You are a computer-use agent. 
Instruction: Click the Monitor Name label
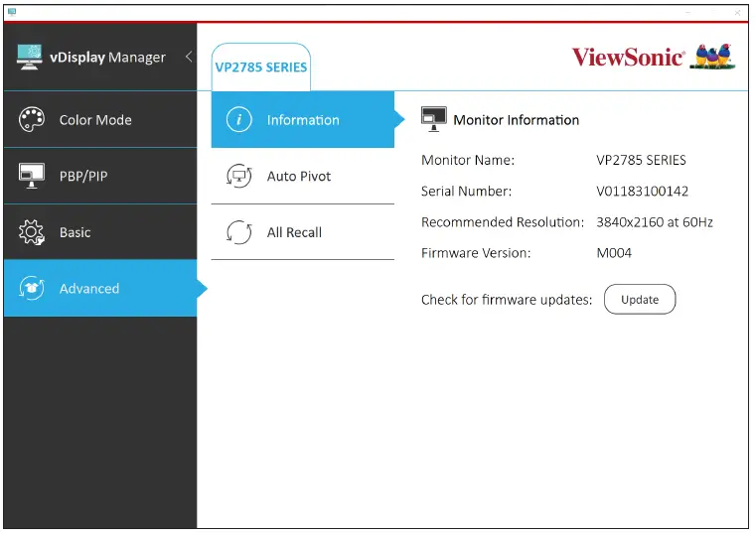(468, 160)
